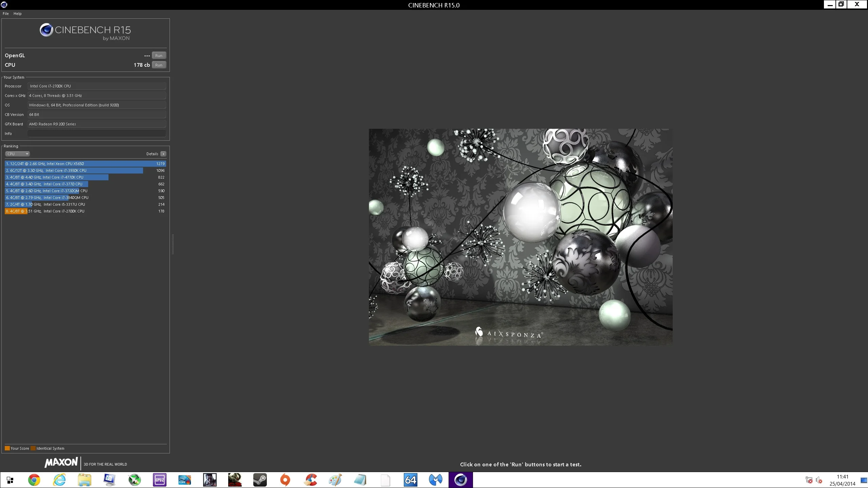The width and height of the screenshot is (868, 488).
Task: Open Windows Start button on taskbar
Action: 10,480
